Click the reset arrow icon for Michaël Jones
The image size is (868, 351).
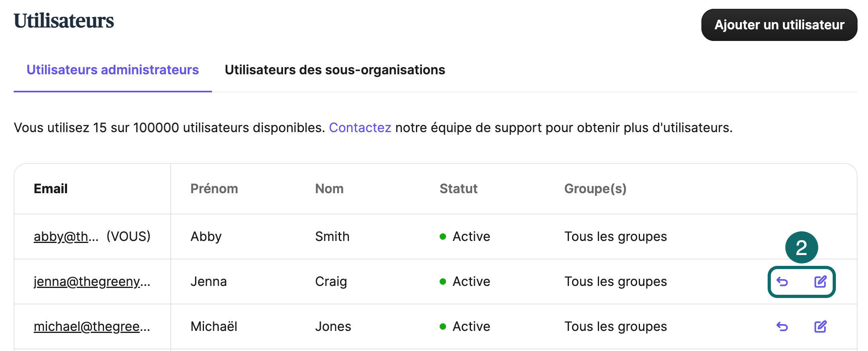point(782,327)
